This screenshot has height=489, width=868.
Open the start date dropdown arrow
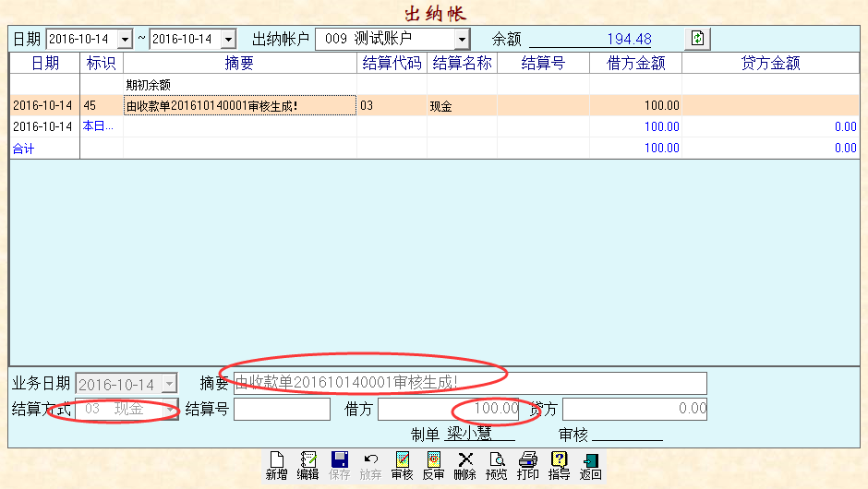(x=125, y=40)
